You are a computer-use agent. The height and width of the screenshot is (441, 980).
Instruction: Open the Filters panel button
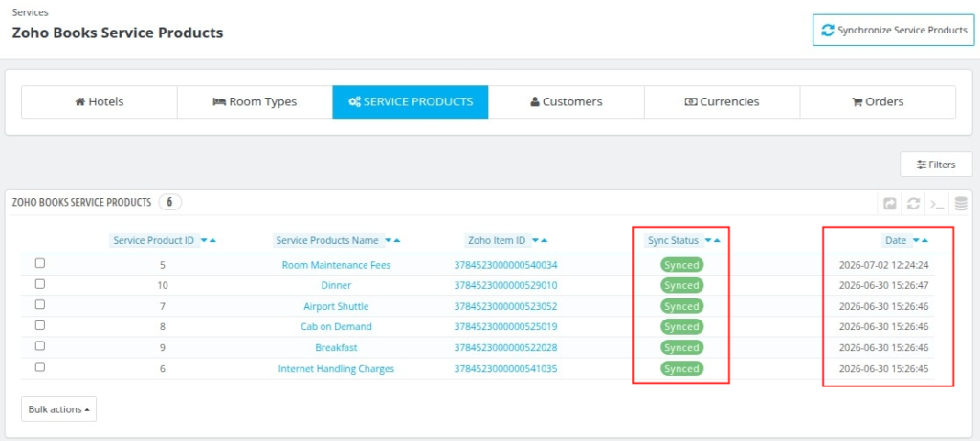[936, 165]
